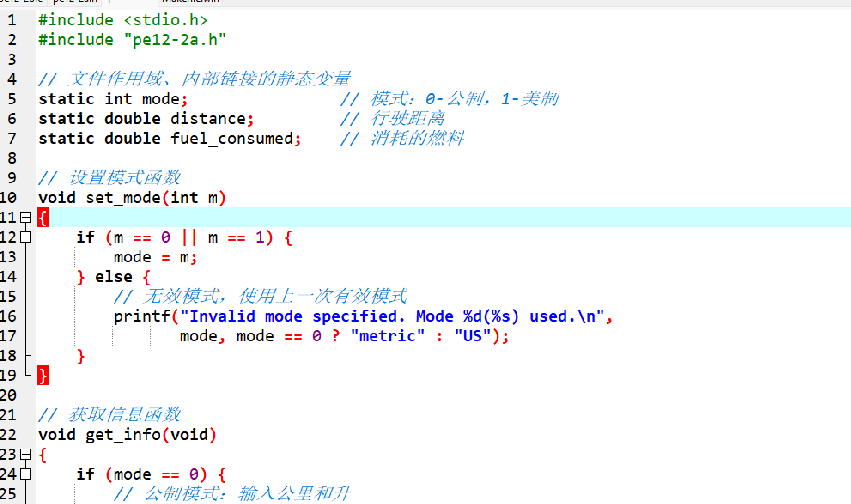Click line number 5 in the gutter

click(12, 99)
